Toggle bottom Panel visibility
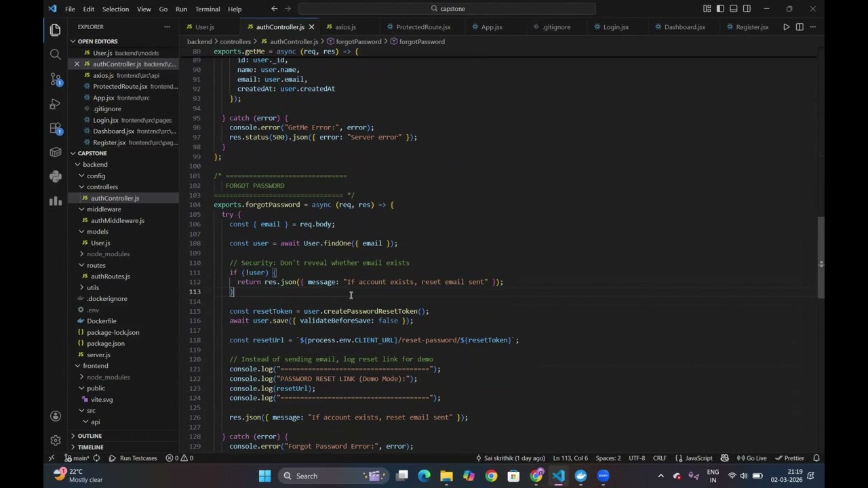This screenshot has height=488, width=868. (734, 9)
